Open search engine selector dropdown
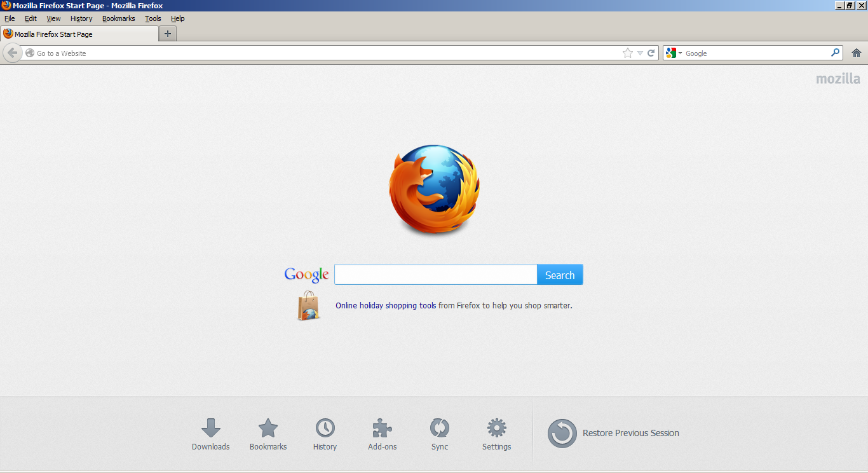868x473 pixels. click(x=672, y=53)
